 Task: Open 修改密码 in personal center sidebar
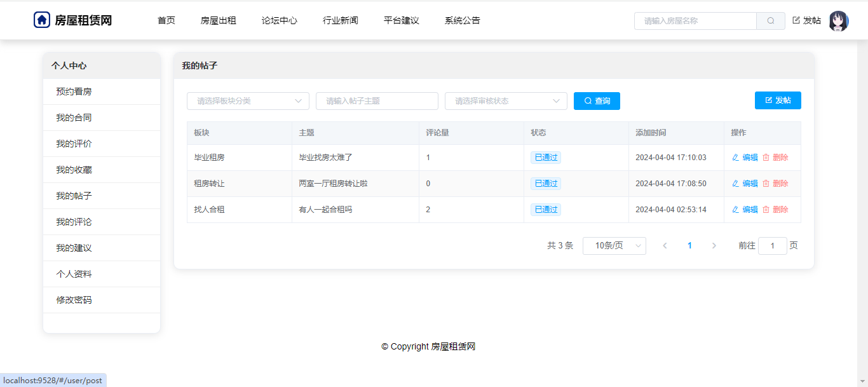[x=74, y=300]
